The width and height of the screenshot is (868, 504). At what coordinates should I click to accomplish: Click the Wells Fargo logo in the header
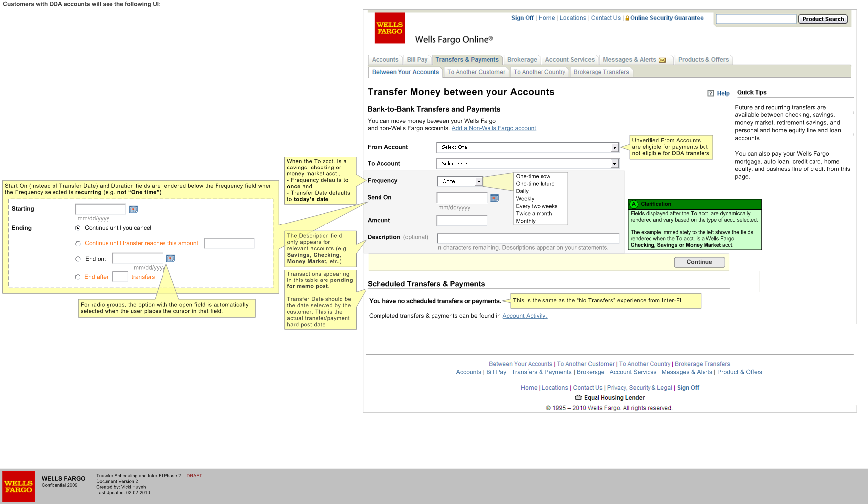389,28
